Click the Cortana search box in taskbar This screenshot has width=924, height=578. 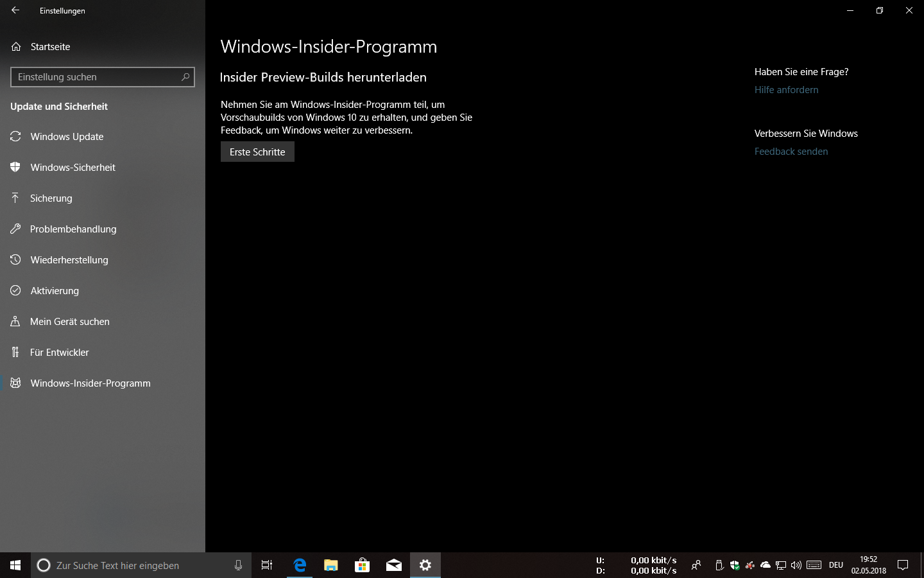click(x=141, y=565)
